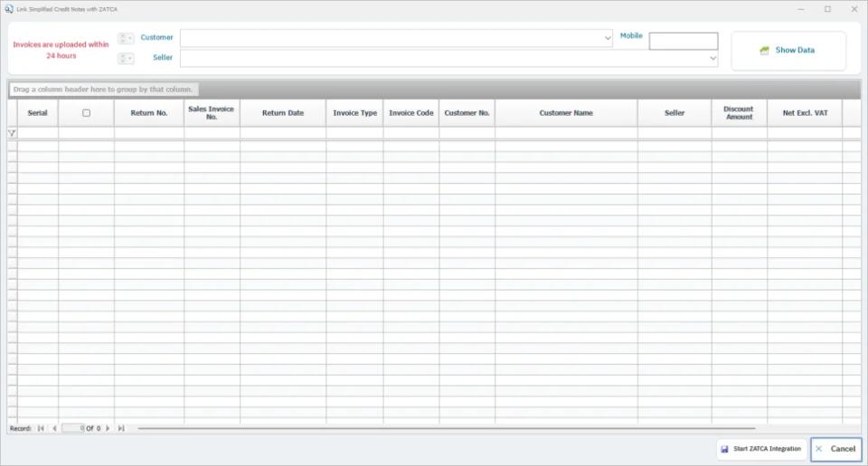Go to the previous record
This screenshot has width=868, height=466.
(54, 428)
